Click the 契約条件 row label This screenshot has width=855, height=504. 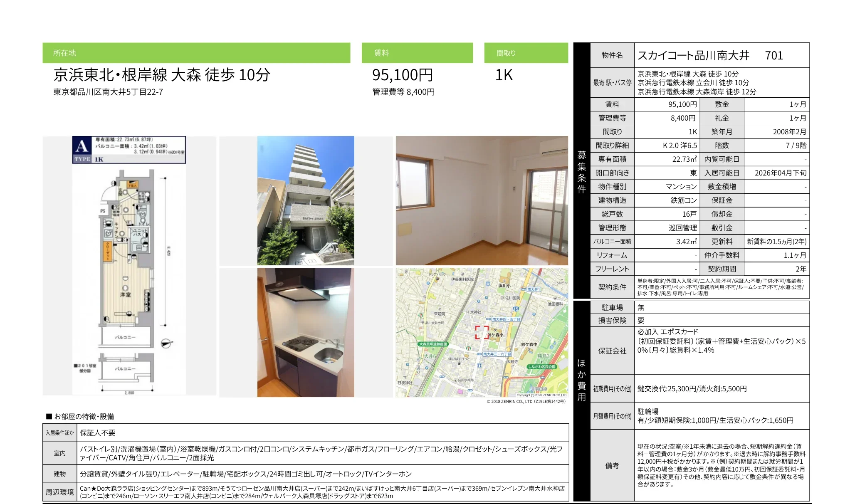[x=612, y=287]
